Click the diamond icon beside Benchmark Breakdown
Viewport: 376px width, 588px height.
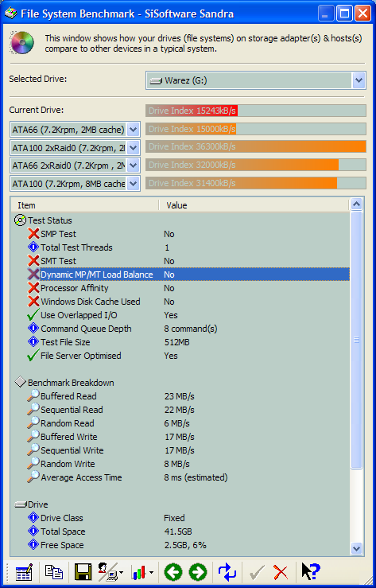(x=20, y=383)
